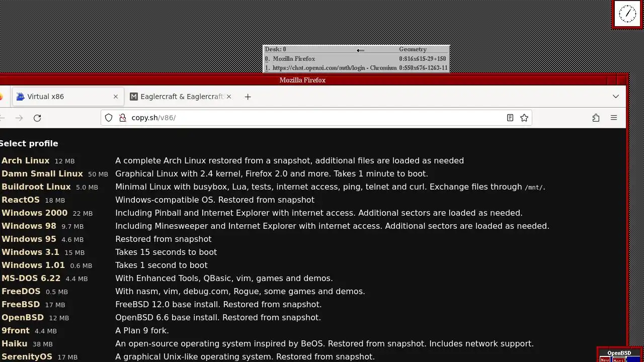Click the 'Desk: 0' header in window list
This screenshot has height=362, width=644.
click(275, 49)
